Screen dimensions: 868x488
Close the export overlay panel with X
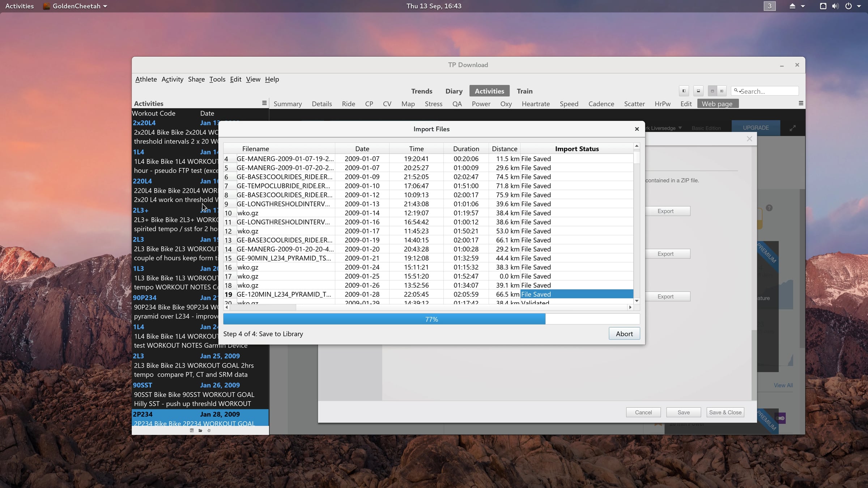coord(749,139)
